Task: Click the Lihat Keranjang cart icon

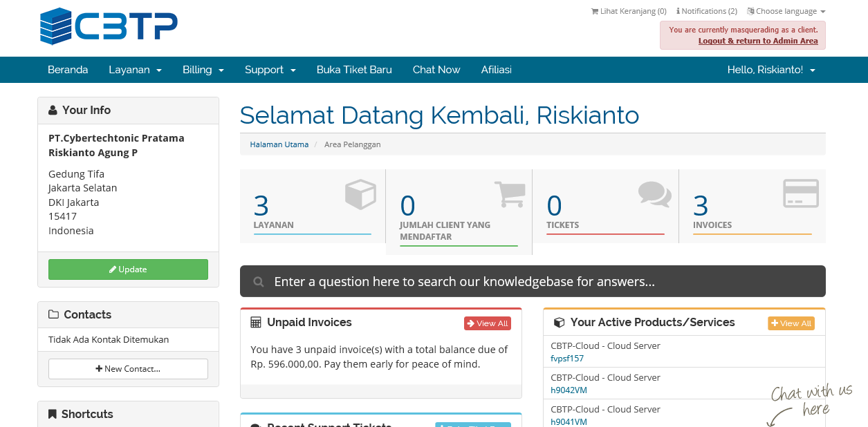Action: tap(594, 11)
